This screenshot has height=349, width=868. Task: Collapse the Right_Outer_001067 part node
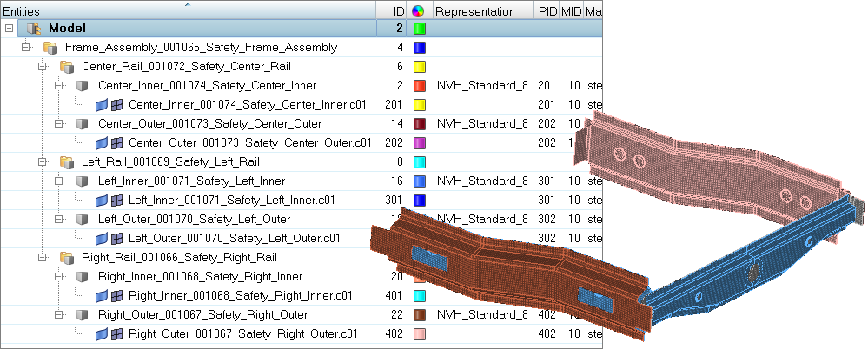(59, 315)
